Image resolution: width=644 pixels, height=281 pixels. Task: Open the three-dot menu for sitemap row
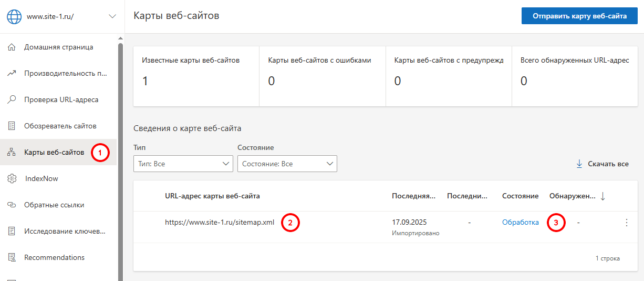[x=626, y=223]
